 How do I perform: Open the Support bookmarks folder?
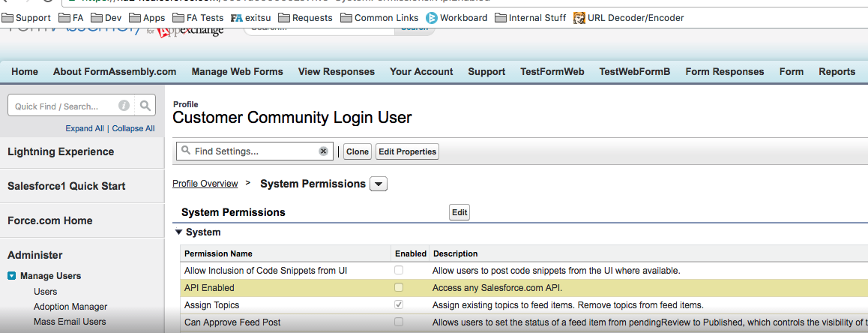point(26,18)
